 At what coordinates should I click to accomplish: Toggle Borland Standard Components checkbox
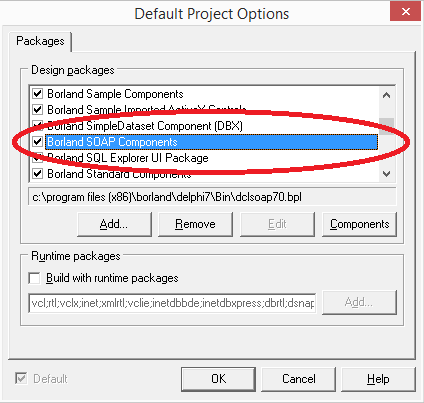pos(37,174)
